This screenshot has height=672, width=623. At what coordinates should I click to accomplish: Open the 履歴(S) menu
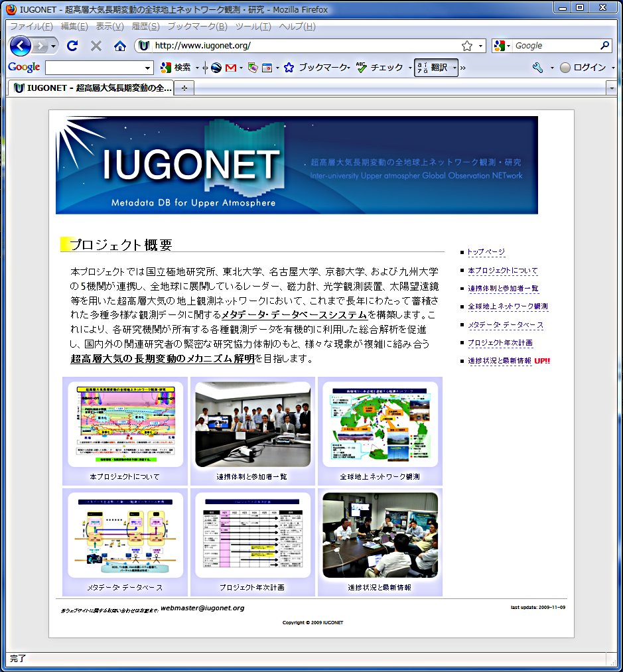click(145, 27)
